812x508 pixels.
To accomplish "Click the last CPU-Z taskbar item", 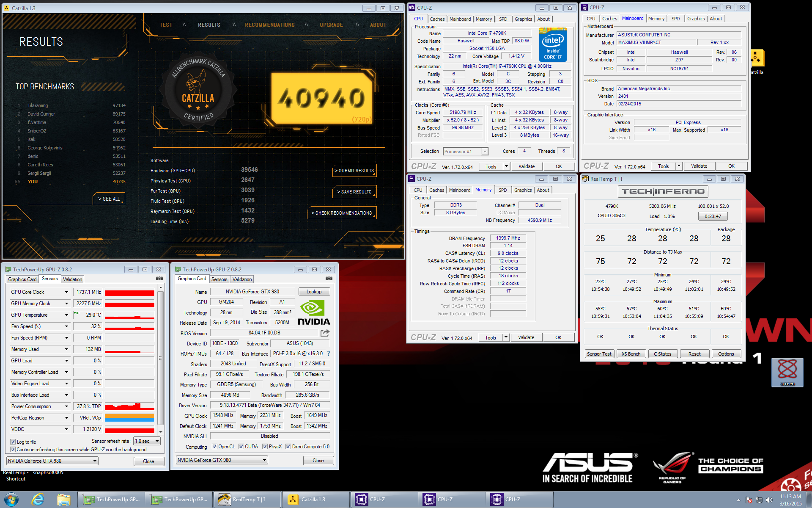I will [519, 500].
